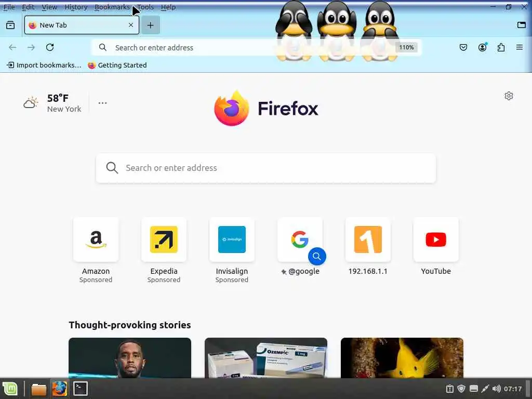Click the removable drive tray icon
Viewport: 532px width, 399px height.
coord(474,389)
